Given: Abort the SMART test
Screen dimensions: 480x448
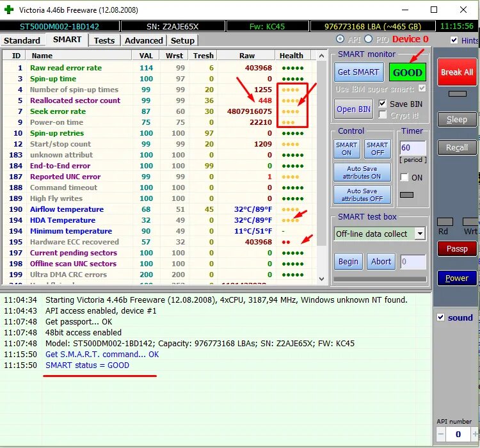Looking at the screenshot, I should click(x=381, y=262).
